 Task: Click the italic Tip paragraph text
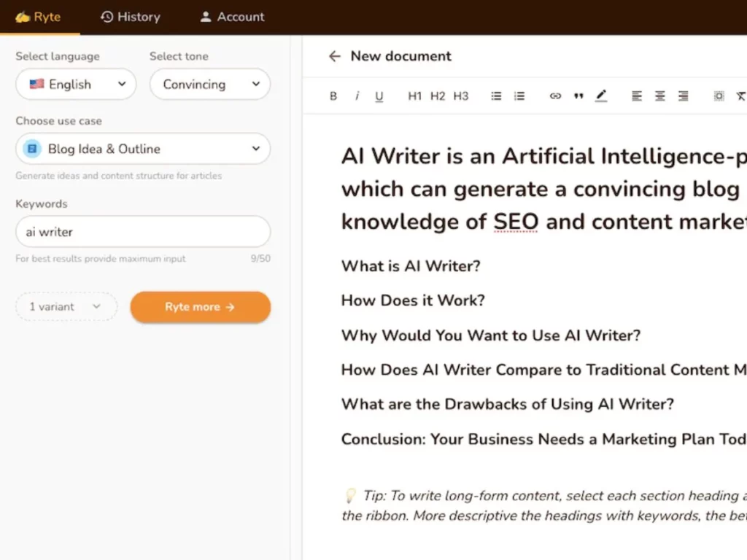[x=544, y=506]
